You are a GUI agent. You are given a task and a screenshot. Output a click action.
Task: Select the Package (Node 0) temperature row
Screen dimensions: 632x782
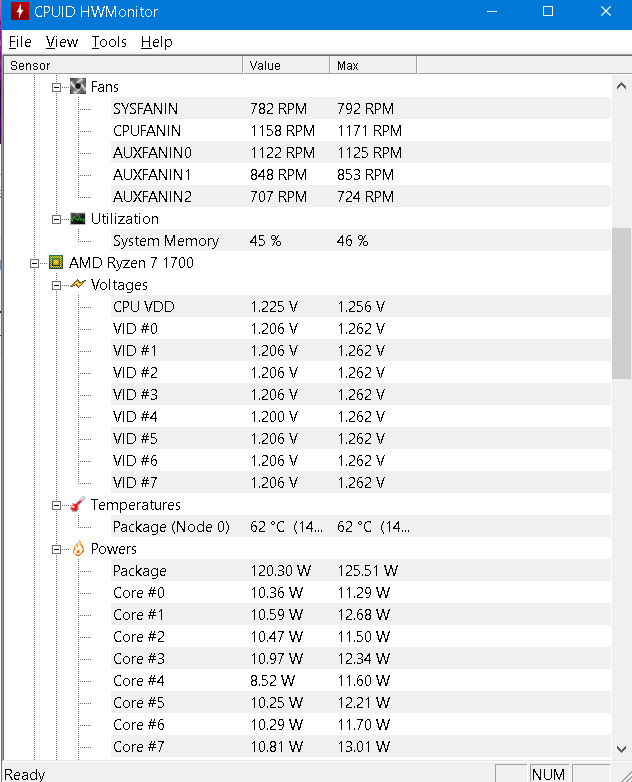tap(361, 526)
